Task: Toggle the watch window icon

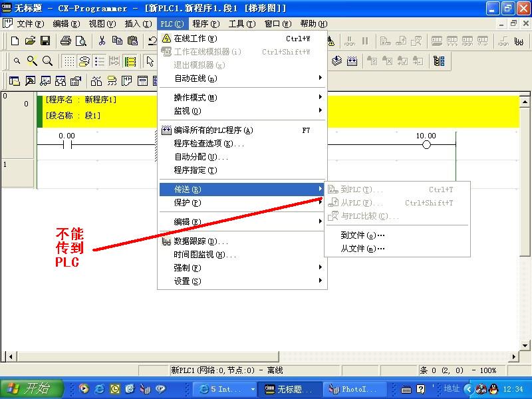Action: coord(45,81)
